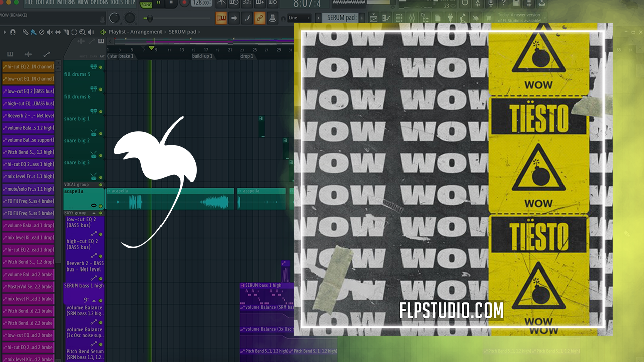Image resolution: width=644 pixels, height=362 pixels.
Task: Select the delete tool in playlist toolbar
Action: [x=42, y=32]
